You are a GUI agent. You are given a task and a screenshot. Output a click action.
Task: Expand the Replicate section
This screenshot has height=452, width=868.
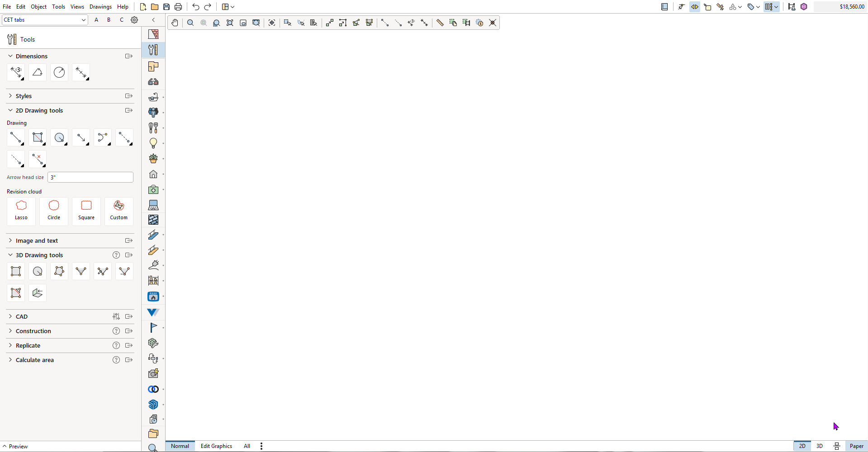[x=10, y=345]
